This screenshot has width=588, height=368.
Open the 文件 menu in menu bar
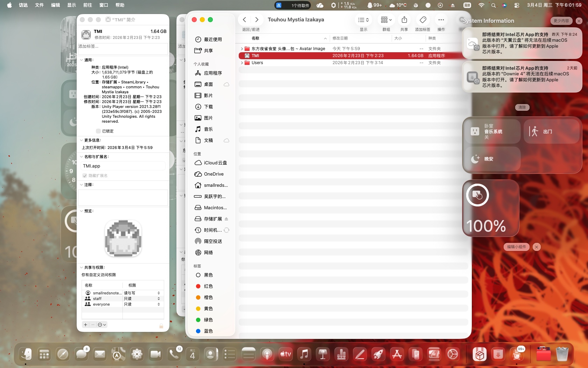click(39, 5)
